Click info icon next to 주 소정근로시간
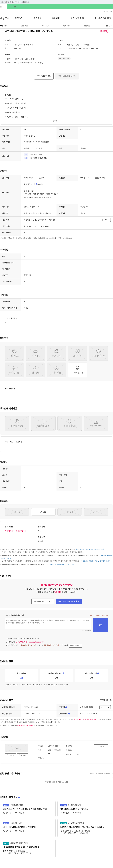 37,184
